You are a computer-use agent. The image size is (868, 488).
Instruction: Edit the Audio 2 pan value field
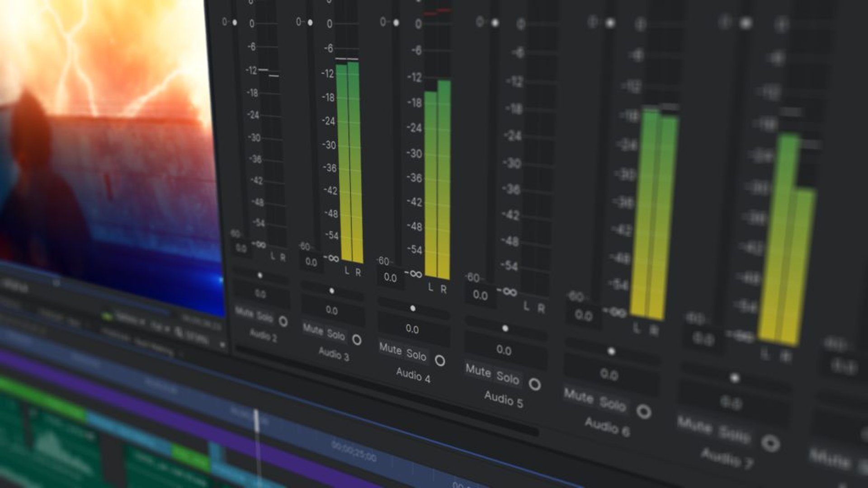click(x=261, y=294)
